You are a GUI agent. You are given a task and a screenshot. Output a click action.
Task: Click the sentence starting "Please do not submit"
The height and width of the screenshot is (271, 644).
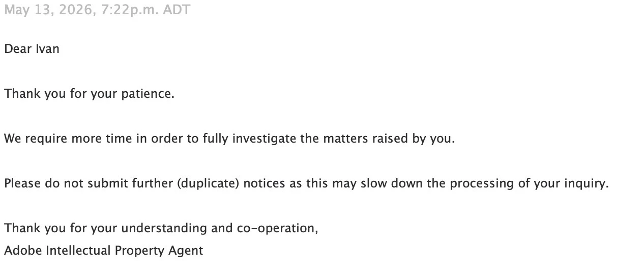coord(306,183)
